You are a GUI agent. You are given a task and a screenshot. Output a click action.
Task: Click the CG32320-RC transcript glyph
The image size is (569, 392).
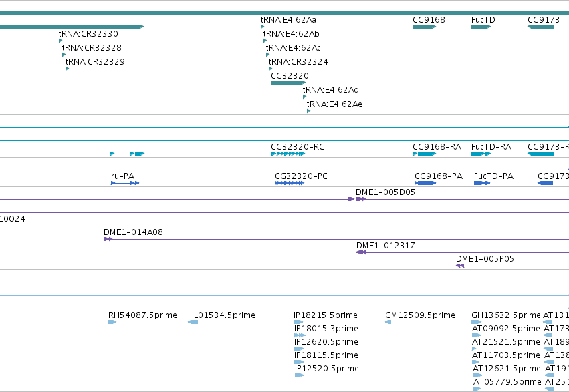click(288, 154)
